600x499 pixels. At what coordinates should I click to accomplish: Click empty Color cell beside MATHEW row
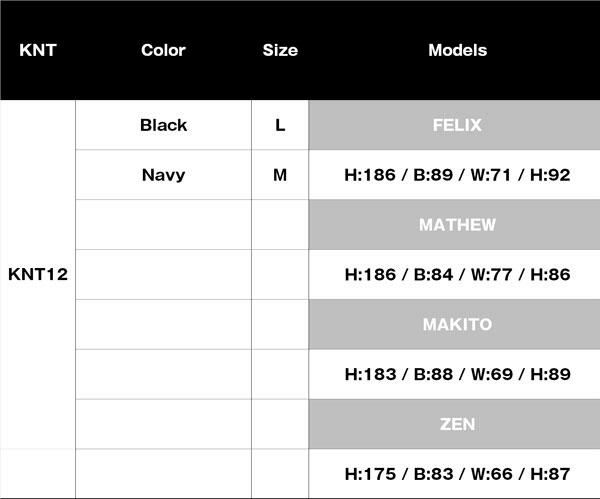tap(163, 225)
